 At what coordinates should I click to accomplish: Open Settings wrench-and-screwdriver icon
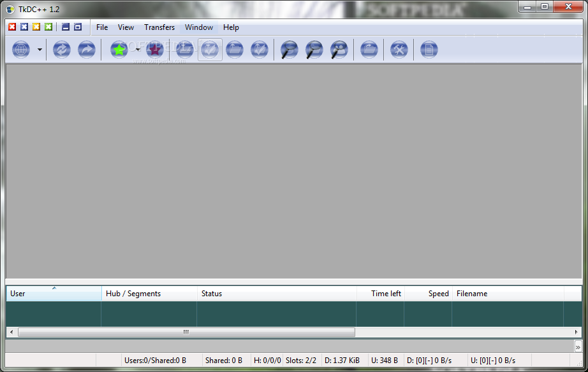[x=399, y=50]
